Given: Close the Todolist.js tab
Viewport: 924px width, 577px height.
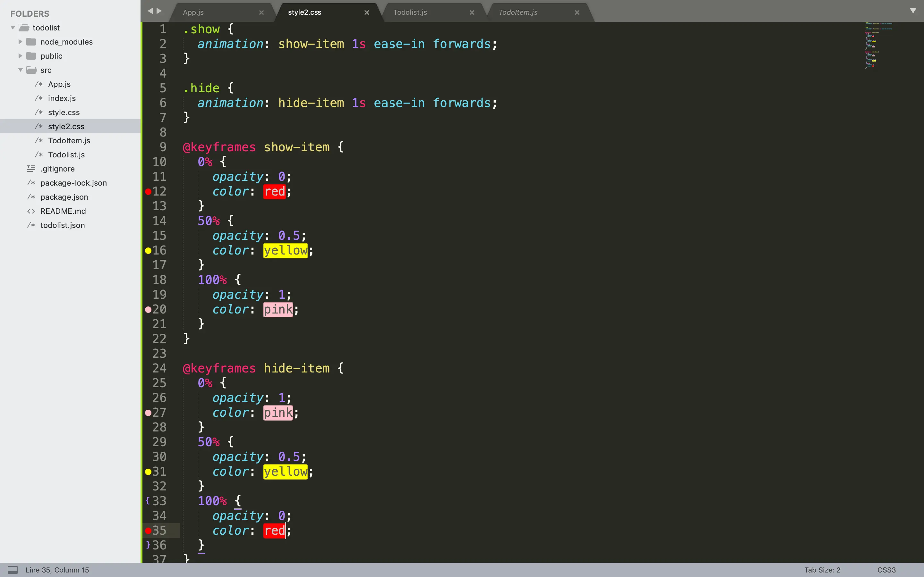Looking at the screenshot, I should click(472, 13).
